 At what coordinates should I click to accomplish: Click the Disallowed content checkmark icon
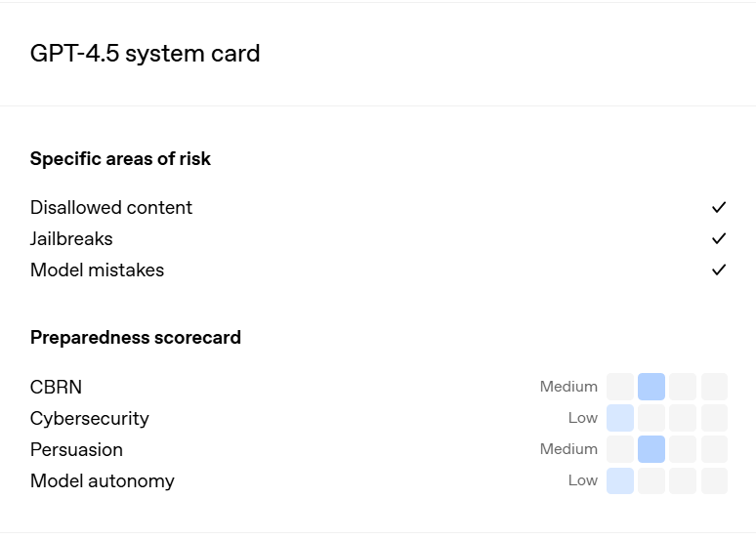coord(719,207)
